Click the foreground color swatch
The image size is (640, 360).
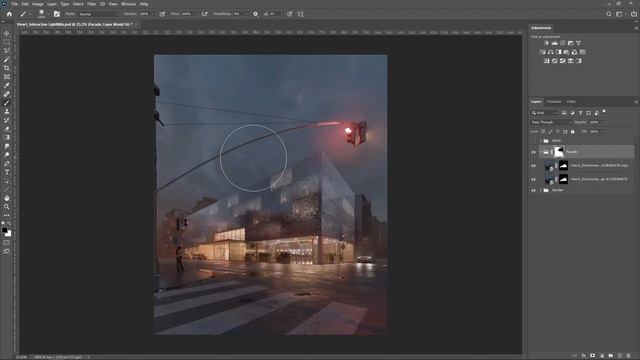click(5, 230)
